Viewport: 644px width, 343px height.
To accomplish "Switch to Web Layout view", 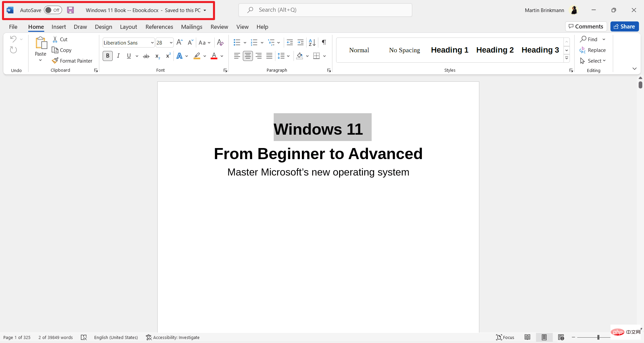I will point(561,337).
